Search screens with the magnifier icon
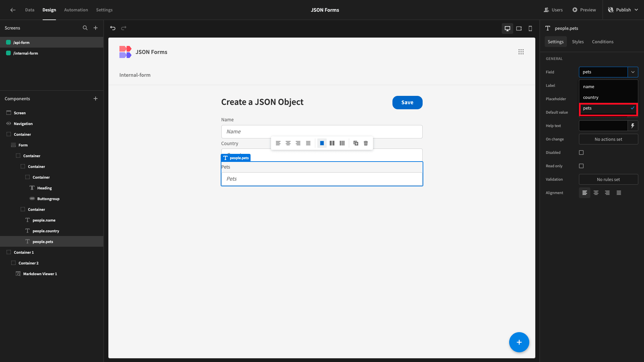 click(x=85, y=28)
